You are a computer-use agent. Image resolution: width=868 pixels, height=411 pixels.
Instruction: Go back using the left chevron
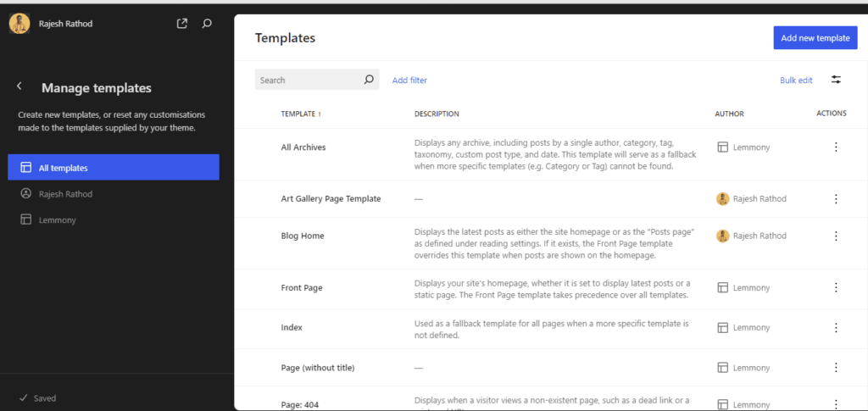point(19,86)
